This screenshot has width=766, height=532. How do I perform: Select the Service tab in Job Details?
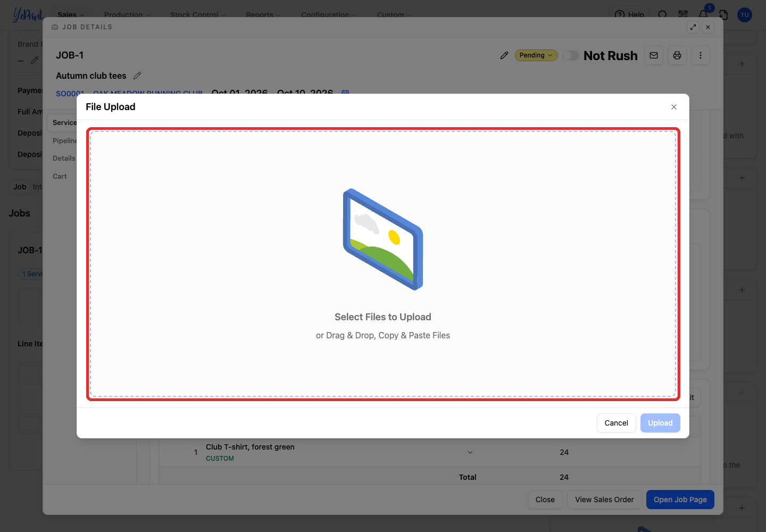click(x=64, y=122)
